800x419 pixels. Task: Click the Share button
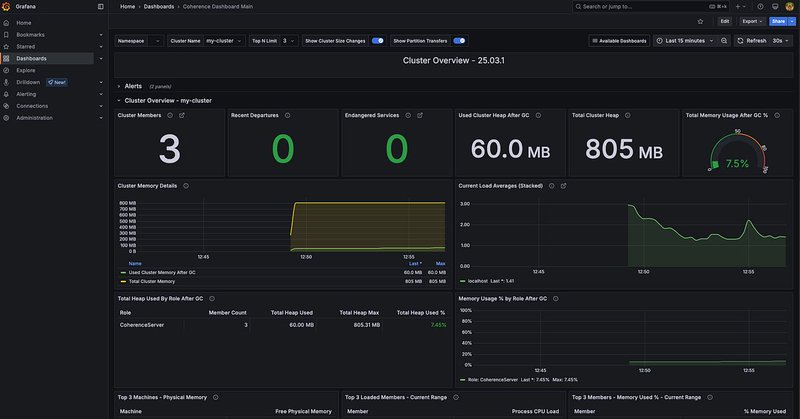(778, 21)
